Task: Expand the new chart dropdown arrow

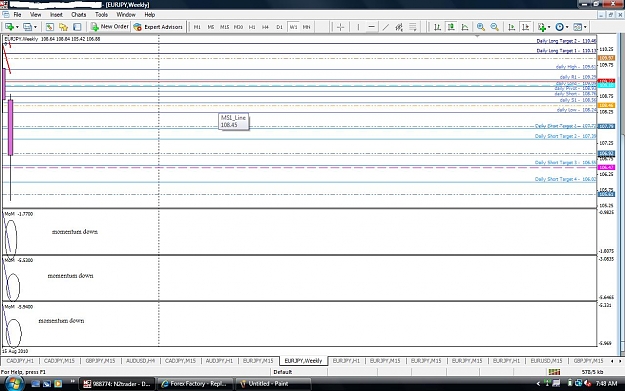Action: [x=17, y=27]
